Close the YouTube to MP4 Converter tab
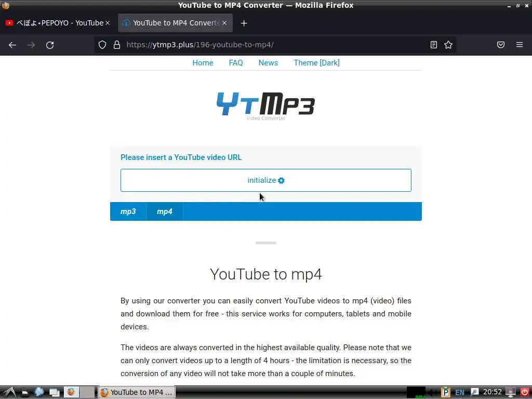 (224, 23)
